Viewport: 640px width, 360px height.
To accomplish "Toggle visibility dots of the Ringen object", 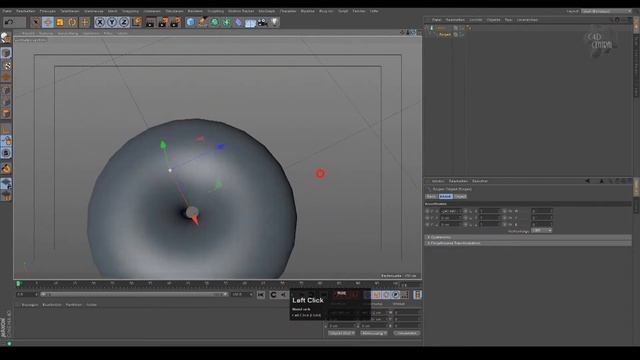I will (462, 35).
